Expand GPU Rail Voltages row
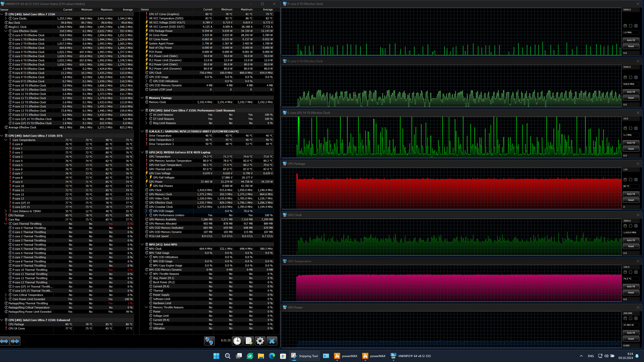Screen dimensions: 644x362 [x=146, y=177]
